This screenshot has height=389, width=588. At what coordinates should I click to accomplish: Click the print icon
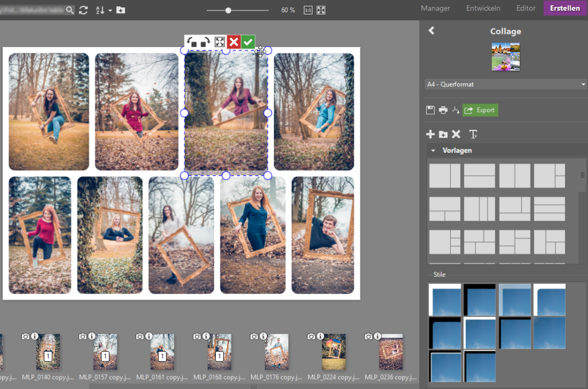point(443,110)
